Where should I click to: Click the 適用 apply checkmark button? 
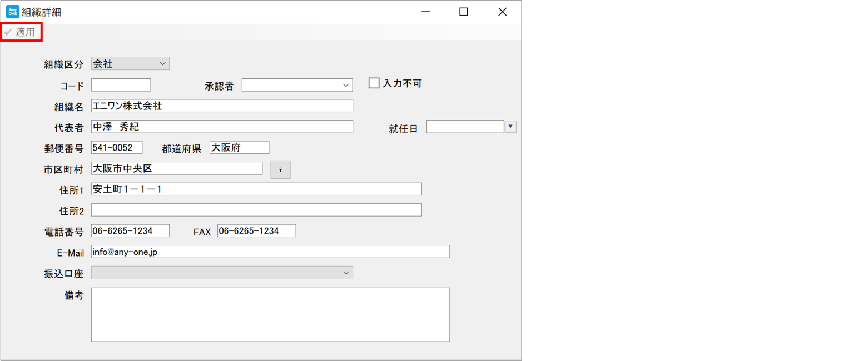point(21,32)
